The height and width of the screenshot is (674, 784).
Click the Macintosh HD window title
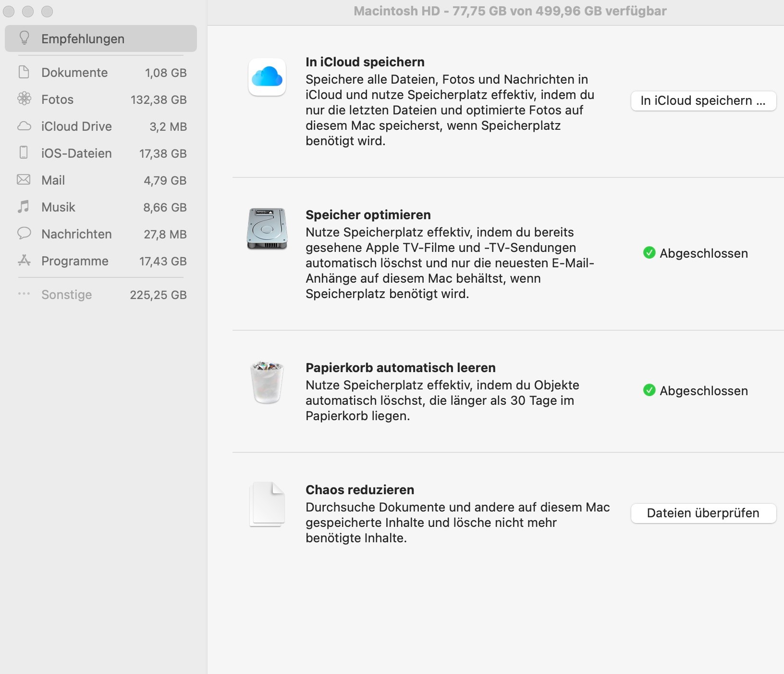(510, 11)
